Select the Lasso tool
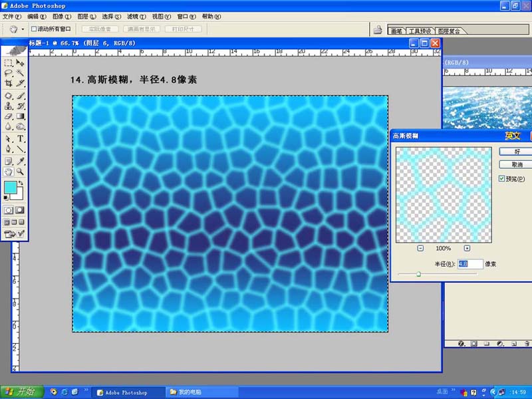 9,73
